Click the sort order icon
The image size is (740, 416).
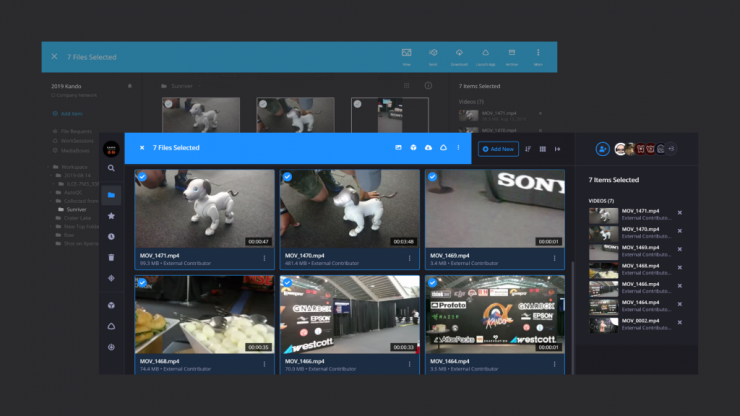528,149
